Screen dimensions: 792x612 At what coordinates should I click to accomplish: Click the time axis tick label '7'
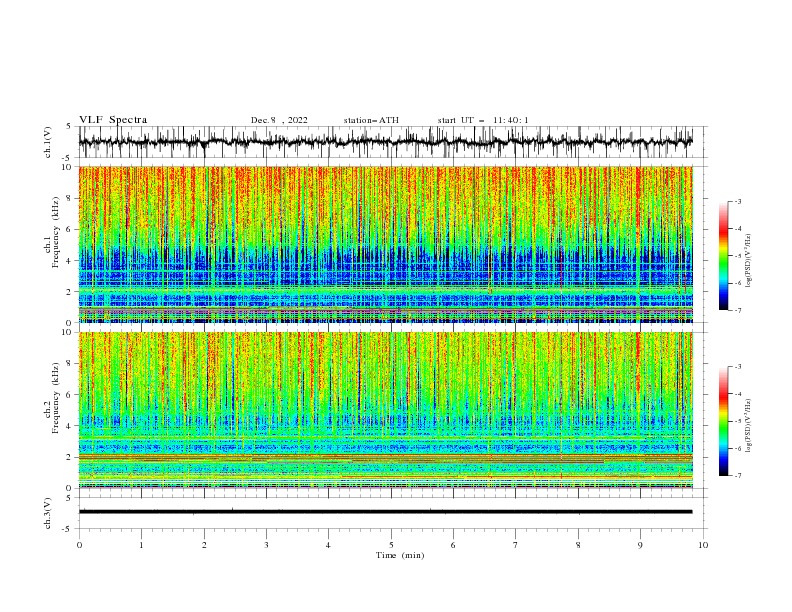(x=516, y=545)
